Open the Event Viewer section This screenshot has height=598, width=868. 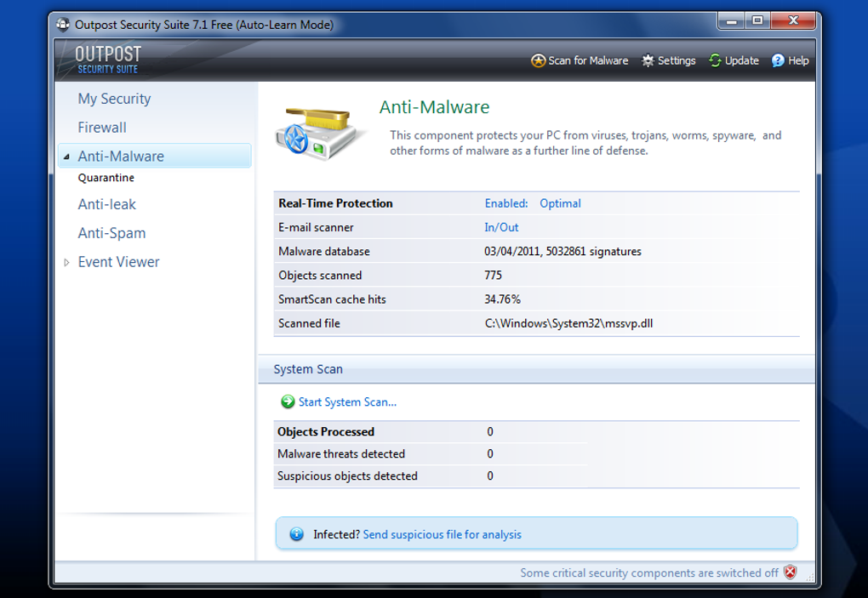point(118,262)
